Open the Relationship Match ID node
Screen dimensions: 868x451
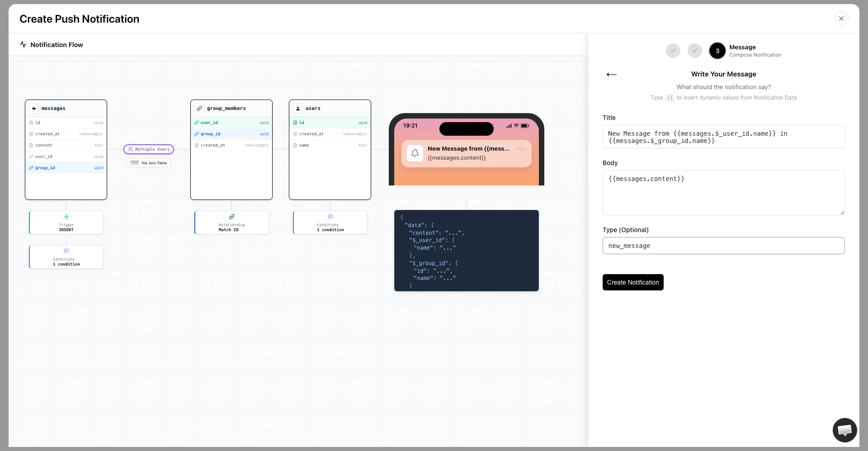[231, 223]
